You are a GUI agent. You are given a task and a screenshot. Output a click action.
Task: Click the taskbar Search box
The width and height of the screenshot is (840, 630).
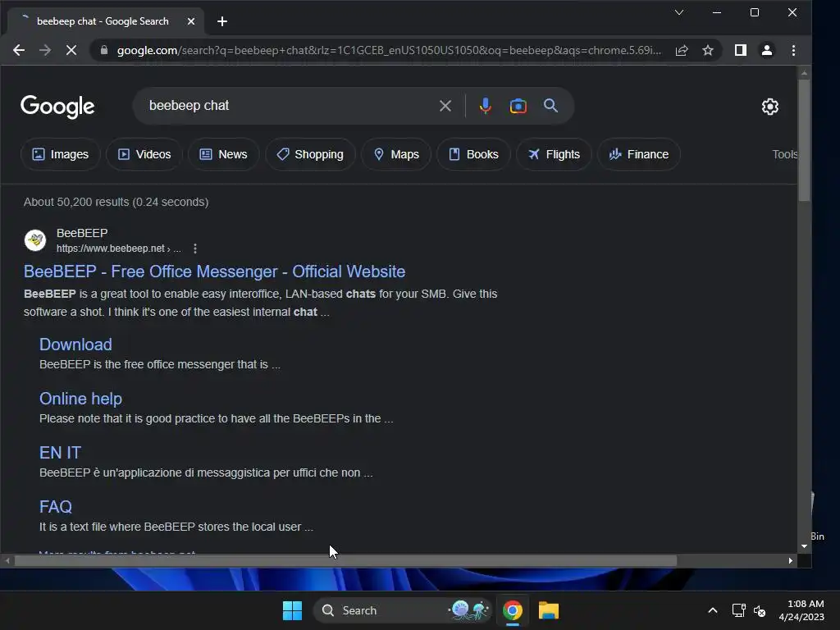[402, 610]
